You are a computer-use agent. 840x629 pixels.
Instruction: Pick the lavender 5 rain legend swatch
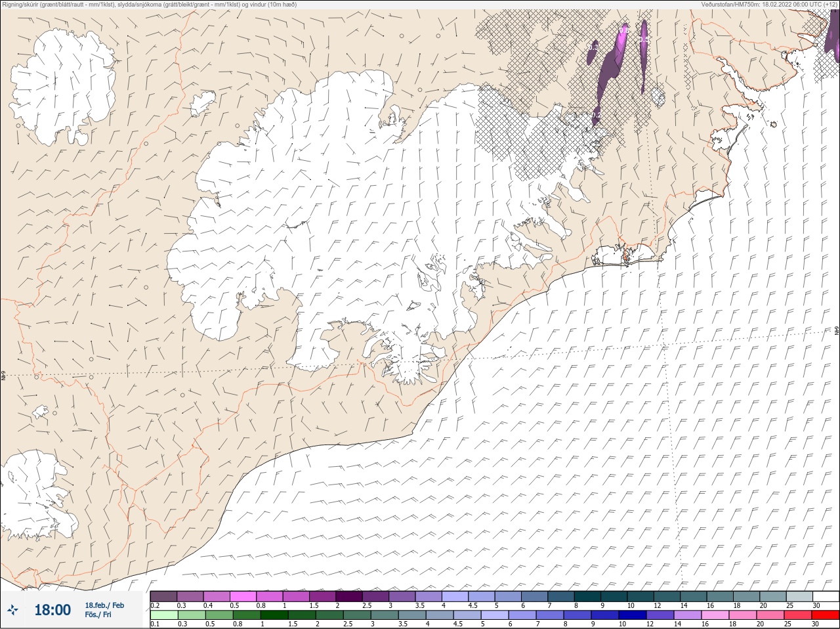[x=495, y=615]
